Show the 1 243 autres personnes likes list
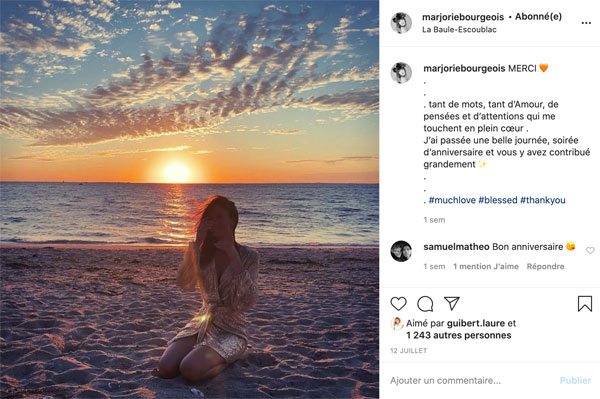 (458, 335)
